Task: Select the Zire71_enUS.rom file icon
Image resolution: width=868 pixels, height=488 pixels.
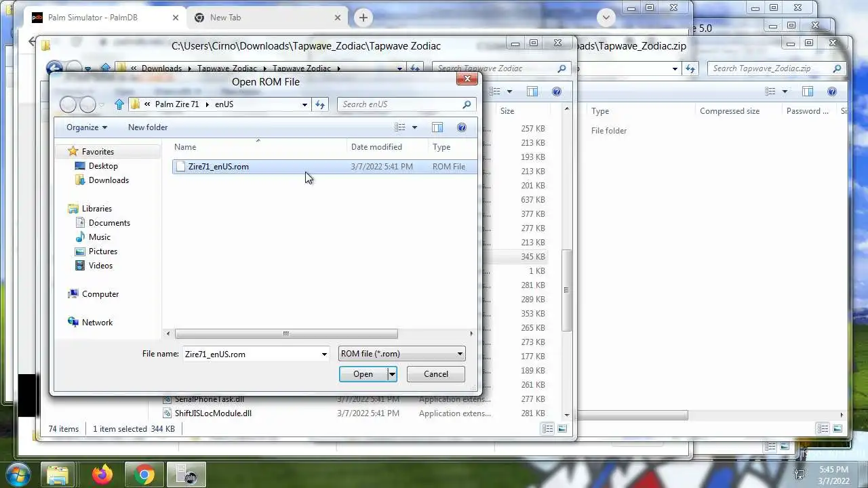Action: [180, 166]
